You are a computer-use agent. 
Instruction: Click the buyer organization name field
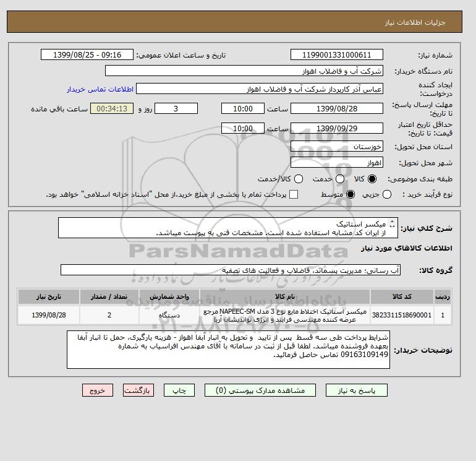pyautogui.click(x=244, y=71)
